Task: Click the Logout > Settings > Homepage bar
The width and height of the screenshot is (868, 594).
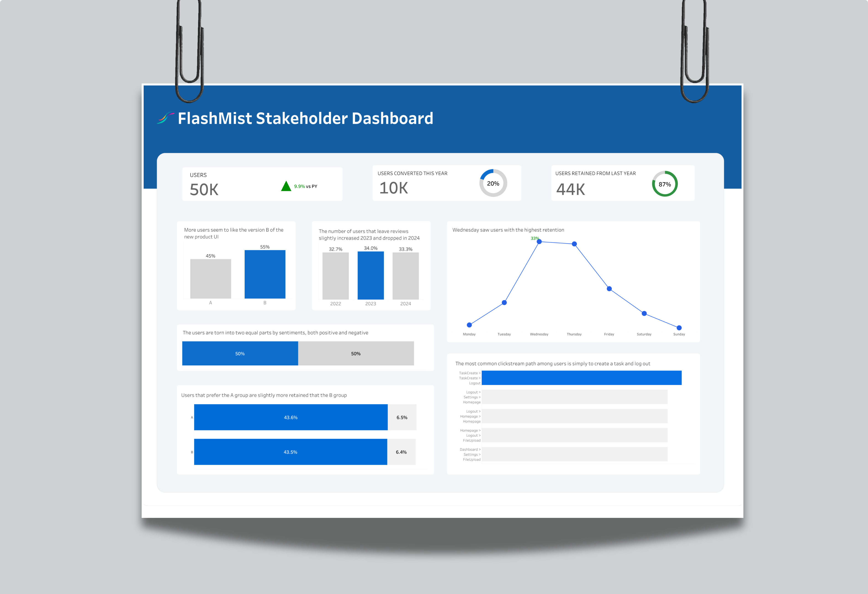Action: [x=574, y=397]
